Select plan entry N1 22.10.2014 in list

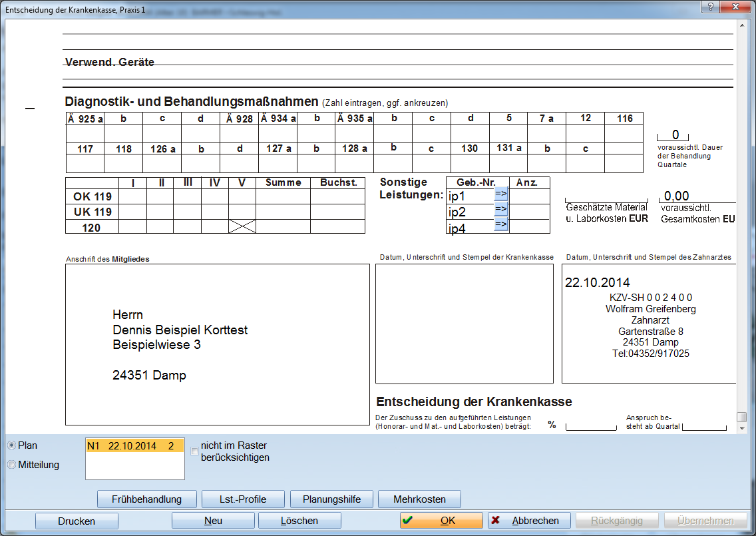point(134,446)
